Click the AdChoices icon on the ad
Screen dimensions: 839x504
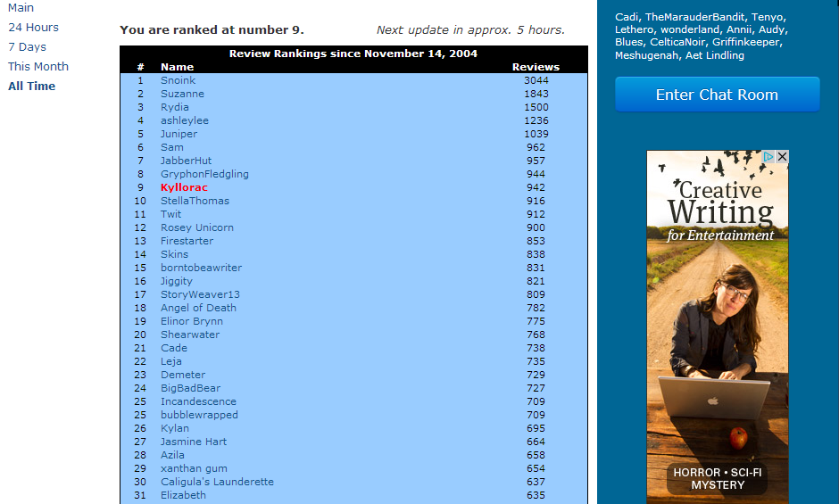[768, 156]
